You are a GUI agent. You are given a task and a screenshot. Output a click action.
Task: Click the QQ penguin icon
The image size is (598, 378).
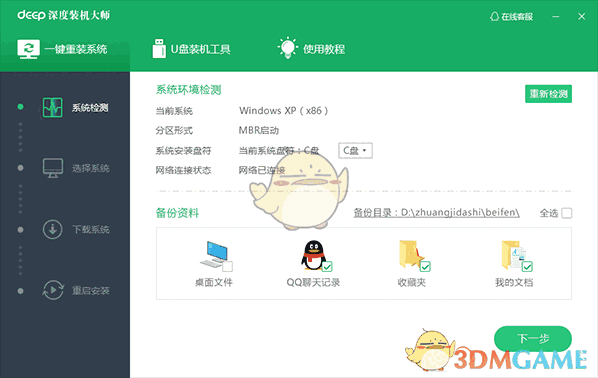click(x=313, y=255)
